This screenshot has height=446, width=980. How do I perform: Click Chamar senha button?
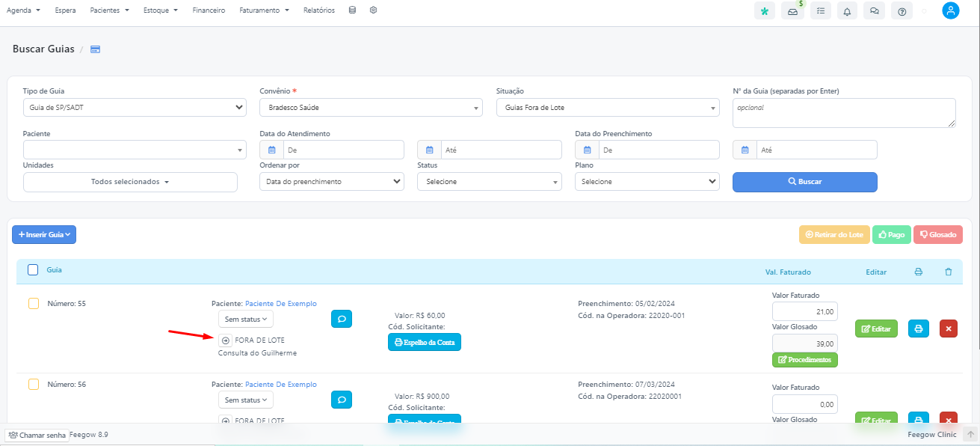[x=36, y=435]
